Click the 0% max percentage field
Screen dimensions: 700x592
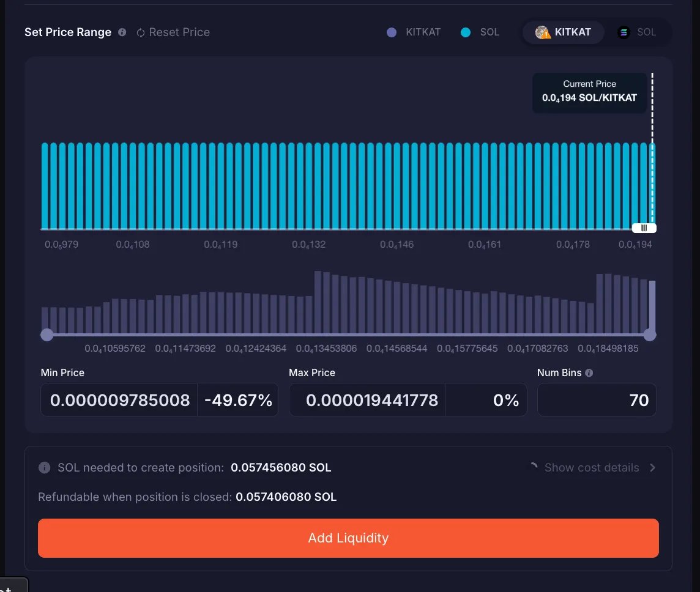tap(486, 400)
